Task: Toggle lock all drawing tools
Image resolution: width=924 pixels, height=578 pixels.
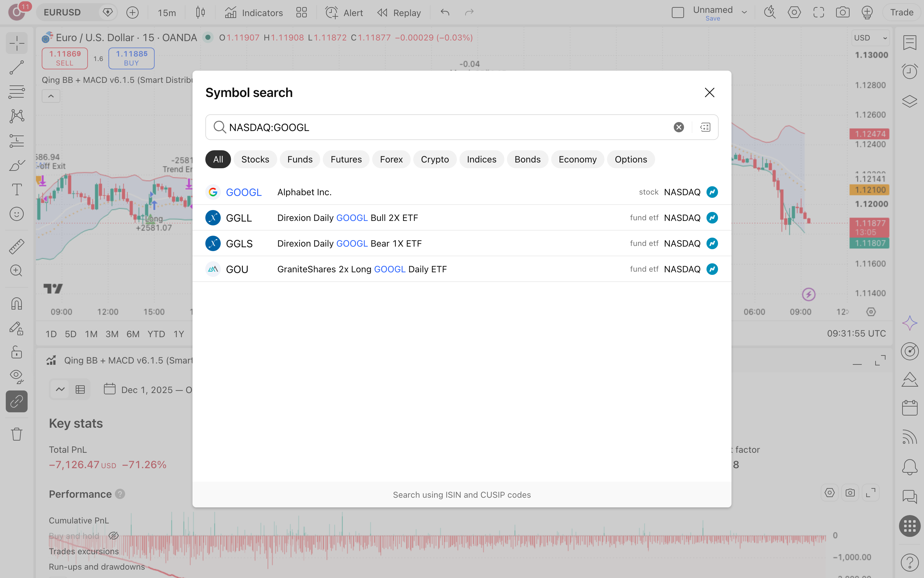Action: point(16,352)
